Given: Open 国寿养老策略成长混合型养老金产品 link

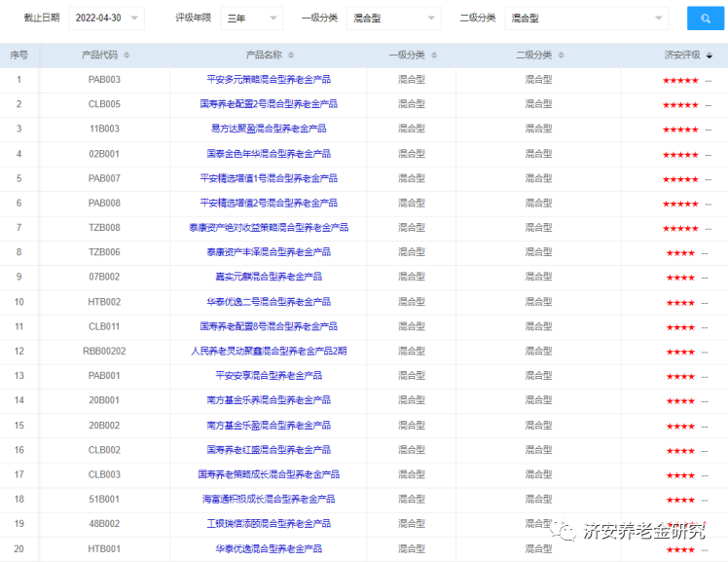Looking at the screenshot, I should click(269, 474).
